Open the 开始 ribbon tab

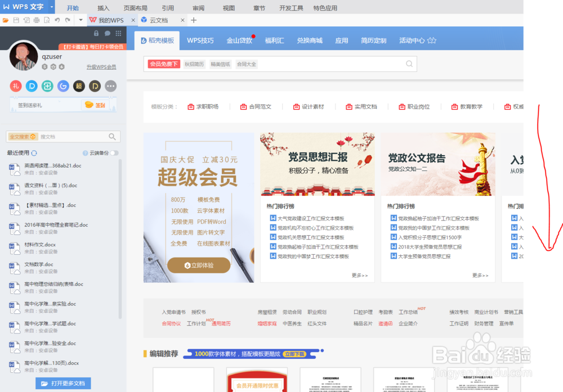coord(73,8)
